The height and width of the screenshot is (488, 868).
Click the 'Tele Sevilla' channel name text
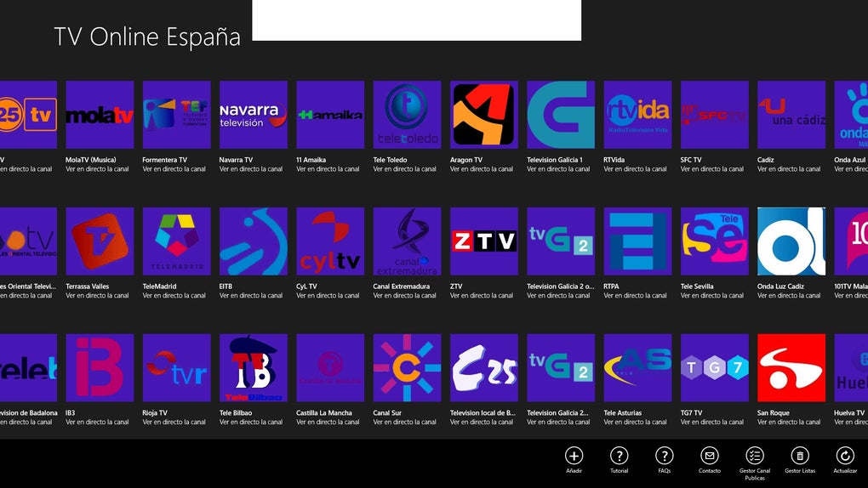pyautogui.click(x=697, y=287)
